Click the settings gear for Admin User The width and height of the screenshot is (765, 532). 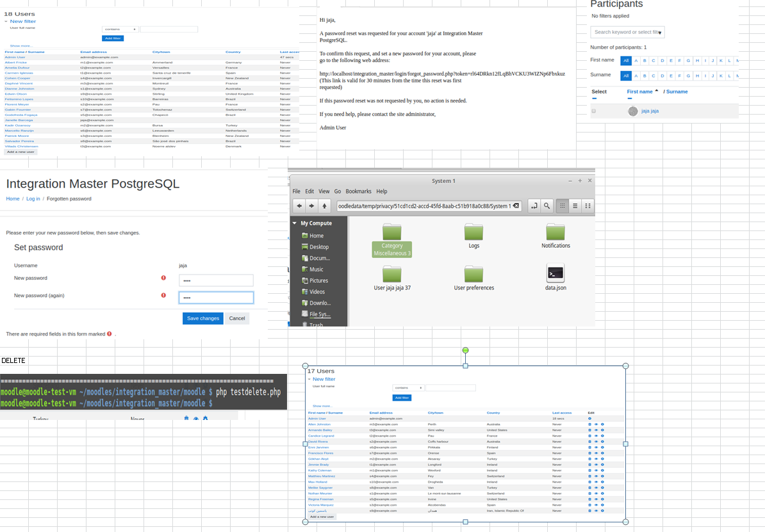(589, 419)
